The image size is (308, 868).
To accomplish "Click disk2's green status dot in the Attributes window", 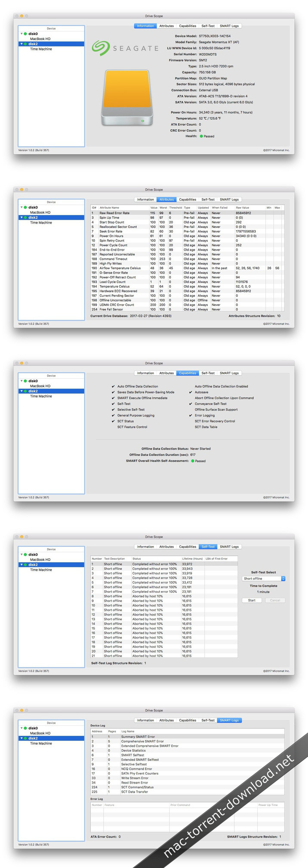I will 25,218.
